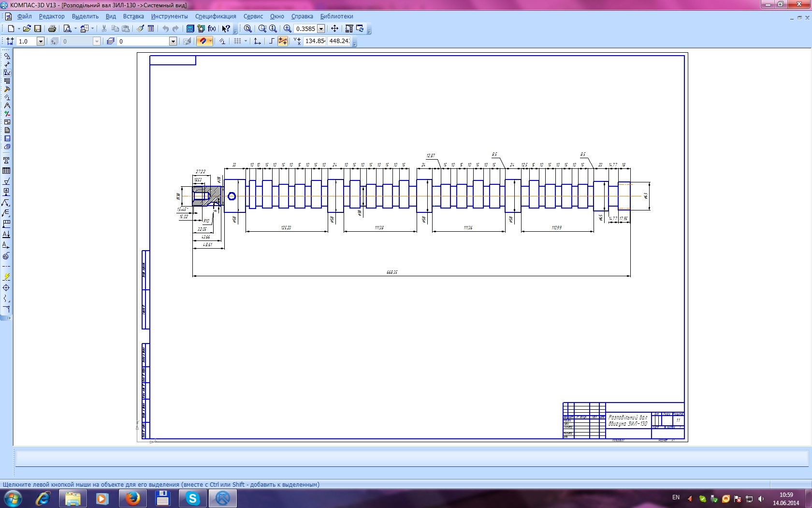Click the context help cursor icon
Viewport: 812px width, 508px height.
click(226, 29)
